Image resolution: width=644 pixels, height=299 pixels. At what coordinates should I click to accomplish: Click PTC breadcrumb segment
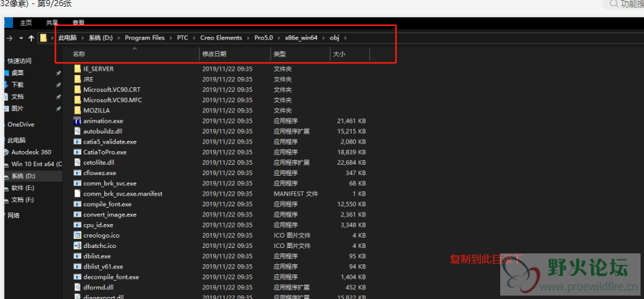(x=183, y=37)
